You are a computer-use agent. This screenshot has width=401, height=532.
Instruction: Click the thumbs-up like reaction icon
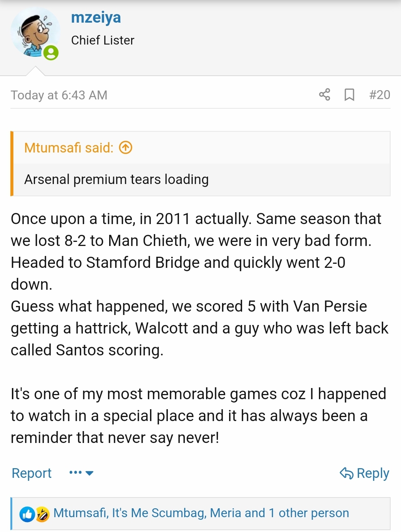coord(27,514)
